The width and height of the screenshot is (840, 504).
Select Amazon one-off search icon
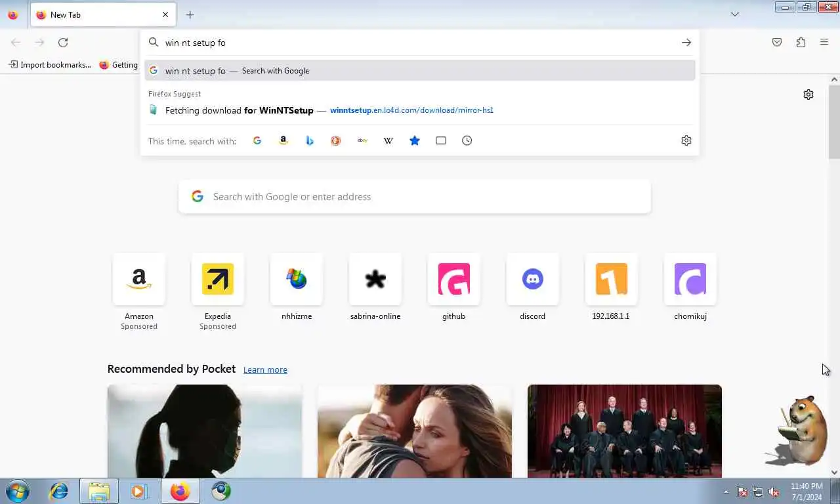tap(283, 140)
